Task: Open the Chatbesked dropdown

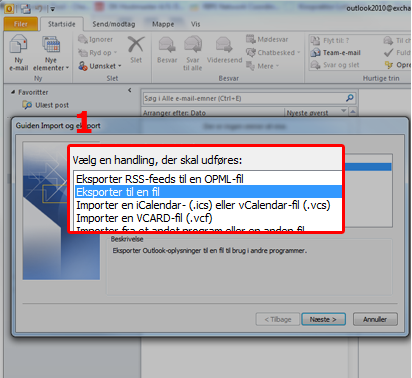Action: pyautogui.click(x=273, y=53)
